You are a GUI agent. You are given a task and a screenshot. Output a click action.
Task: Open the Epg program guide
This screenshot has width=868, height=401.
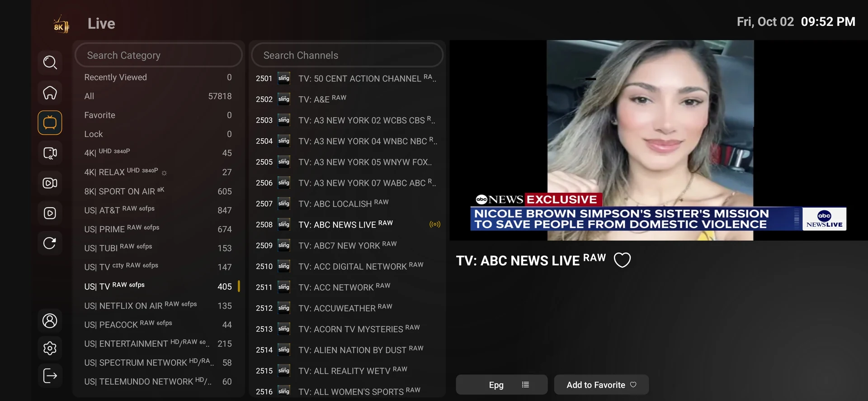502,385
